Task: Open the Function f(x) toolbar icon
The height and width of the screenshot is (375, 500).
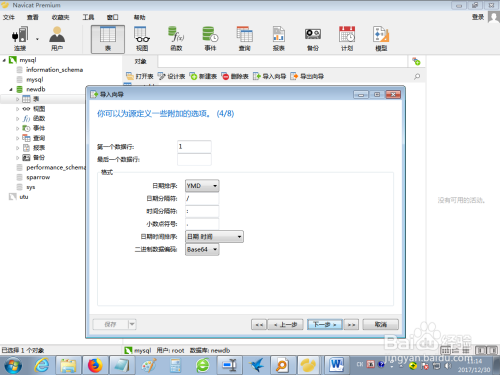Action: coord(176,39)
